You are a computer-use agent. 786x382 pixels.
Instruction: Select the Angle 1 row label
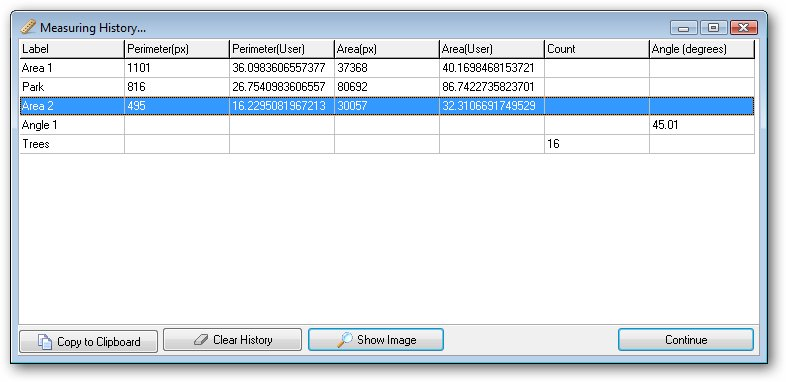point(40,125)
